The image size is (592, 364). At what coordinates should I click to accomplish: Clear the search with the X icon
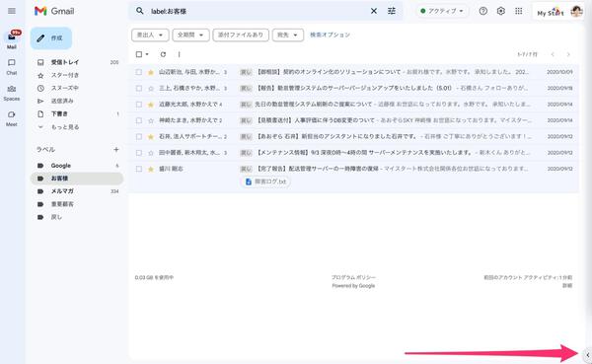[x=374, y=11]
